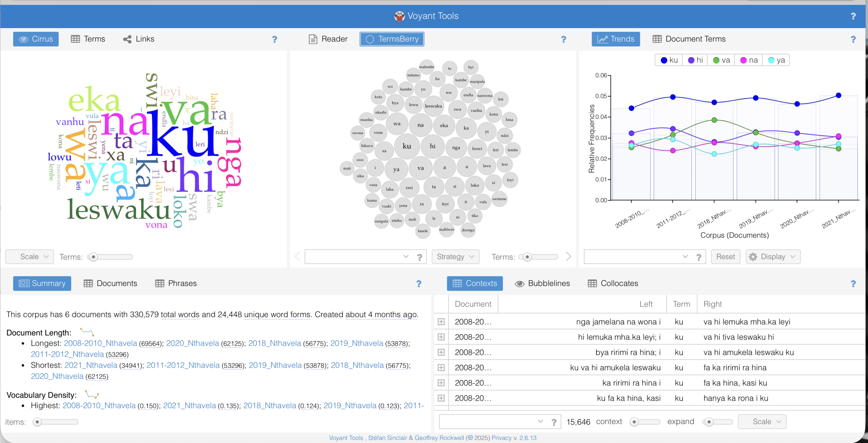
Task: Switch to the Phrases tab
Action: 176,283
